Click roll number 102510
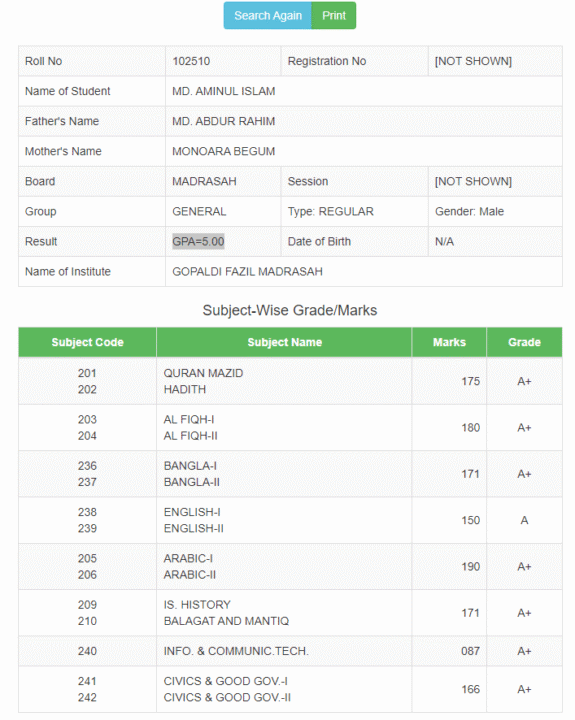The image size is (575, 720). tap(191, 61)
